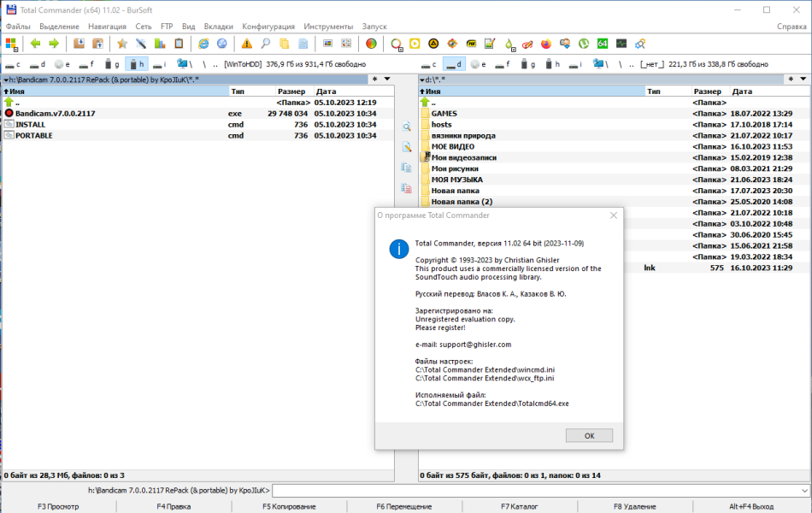Click the gear-magnifier settings search icon
The width and height of the screenshot is (812, 513).
coord(640,44)
